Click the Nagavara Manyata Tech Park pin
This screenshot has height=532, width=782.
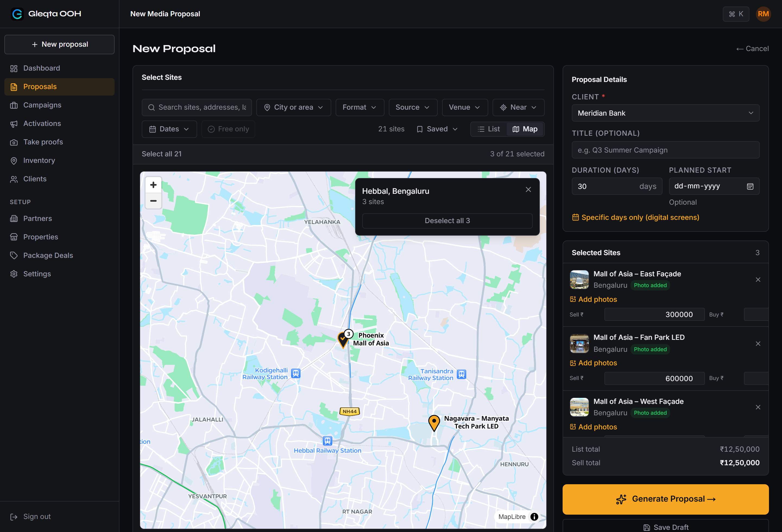point(434,423)
